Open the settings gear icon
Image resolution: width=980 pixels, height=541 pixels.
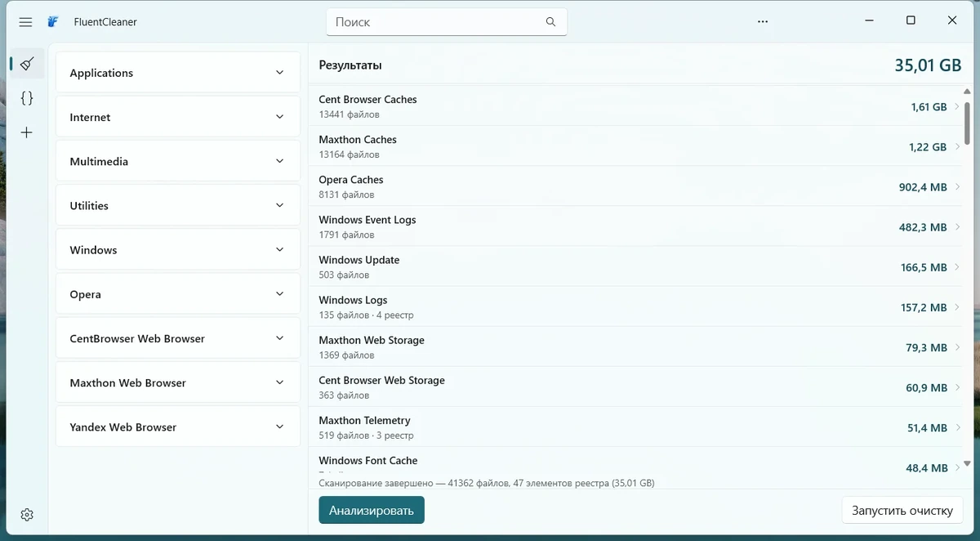point(27,515)
